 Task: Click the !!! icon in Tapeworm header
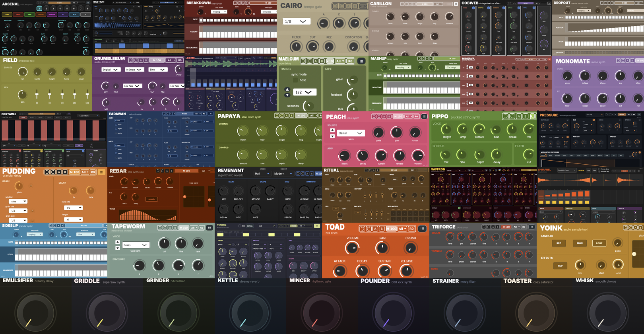click(209, 228)
